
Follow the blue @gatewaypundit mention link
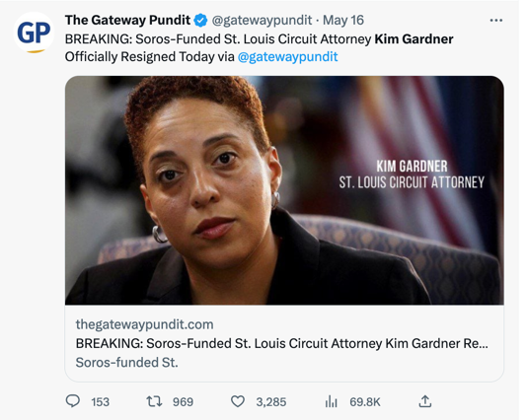pyautogui.click(x=287, y=56)
